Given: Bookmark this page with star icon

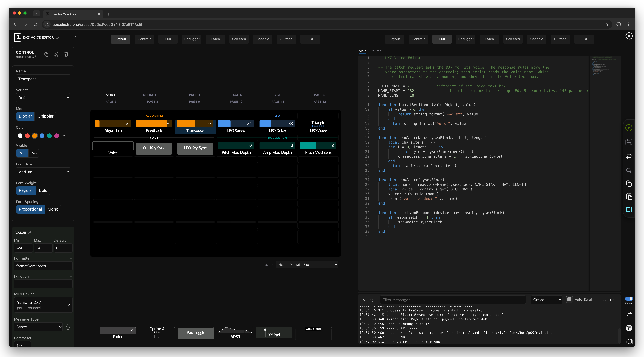Looking at the screenshot, I should [x=607, y=24].
